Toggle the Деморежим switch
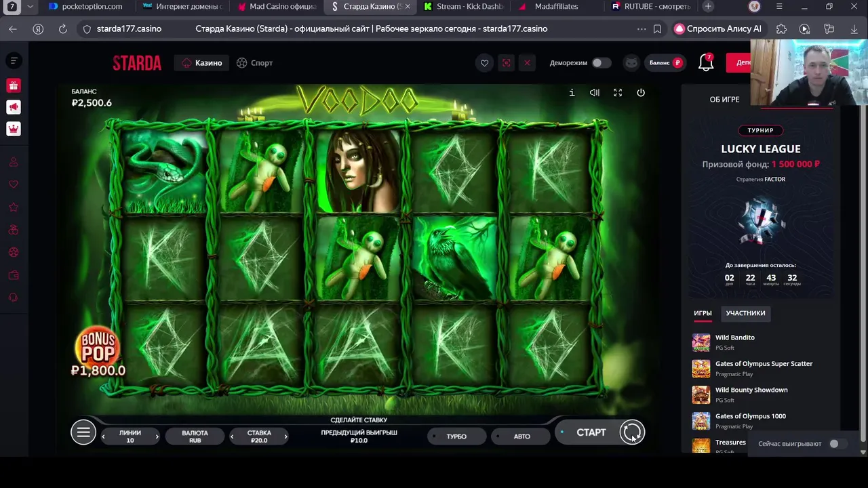868x488 pixels. [x=601, y=63]
